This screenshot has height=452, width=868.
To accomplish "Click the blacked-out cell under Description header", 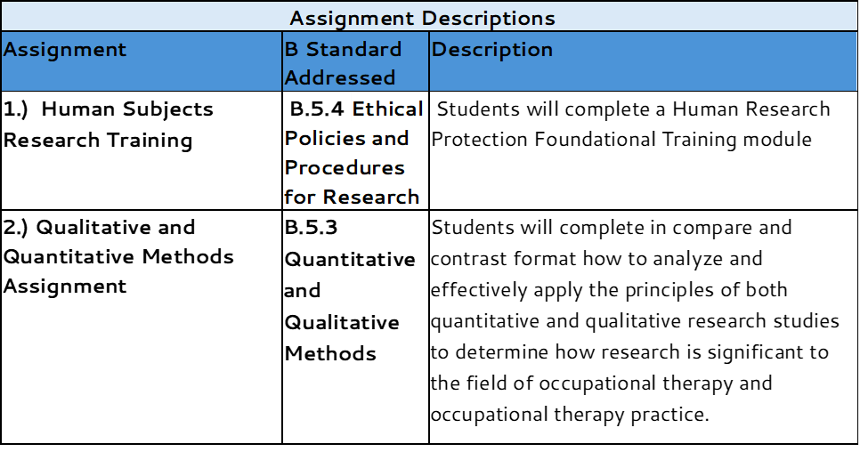I will click(643, 267).
